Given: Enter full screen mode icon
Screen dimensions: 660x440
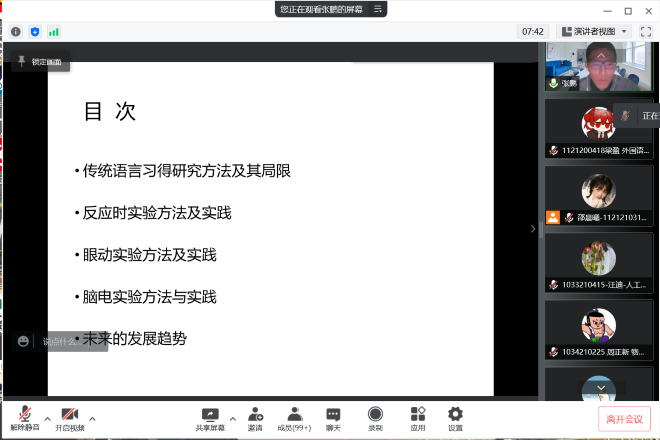Looking at the screenshot, I should (x=646, y=31).
